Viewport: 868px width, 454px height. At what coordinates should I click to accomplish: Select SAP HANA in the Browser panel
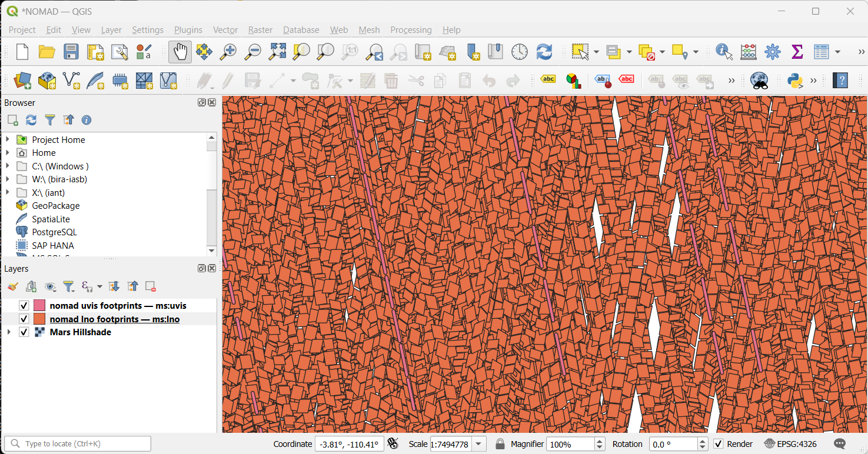pos(53,246)
